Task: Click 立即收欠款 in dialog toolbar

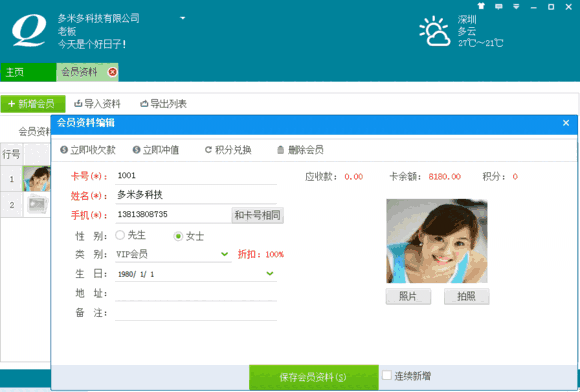Action: 88,150
